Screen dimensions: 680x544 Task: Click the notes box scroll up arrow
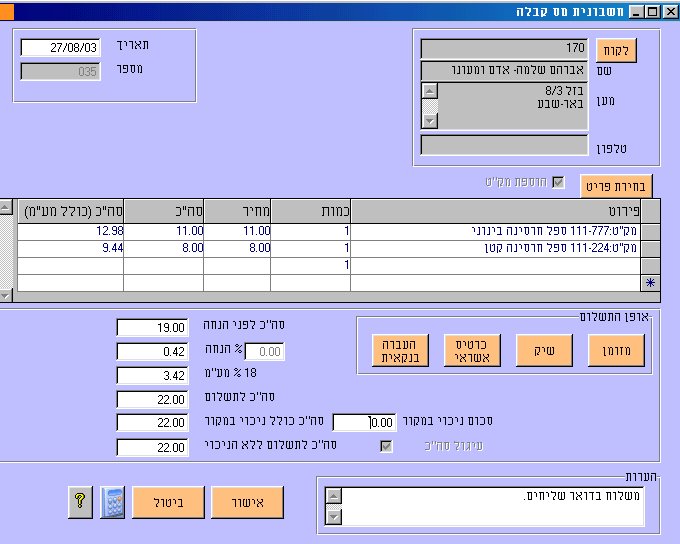click(333, 495)
